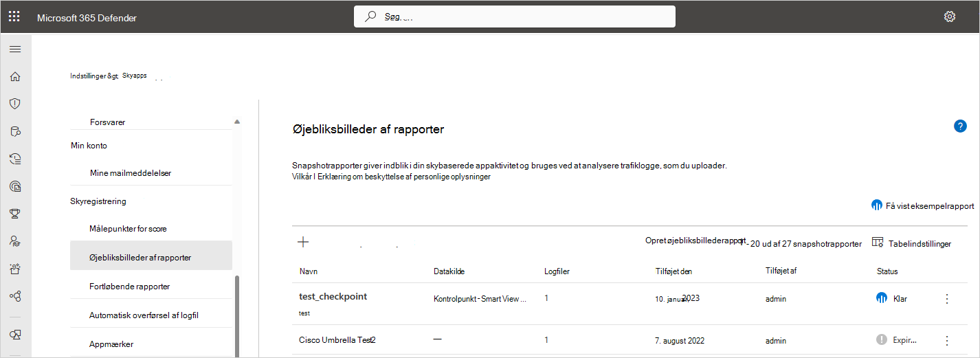Open the app launcher waffle icon

(14, 17)
